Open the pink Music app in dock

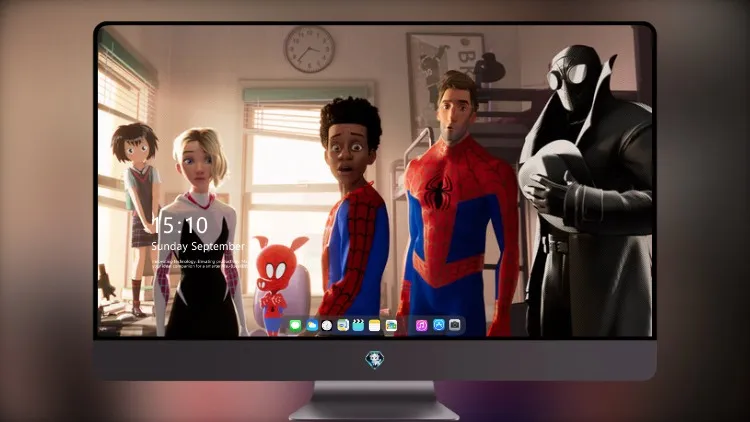click(x=421, y=325)
